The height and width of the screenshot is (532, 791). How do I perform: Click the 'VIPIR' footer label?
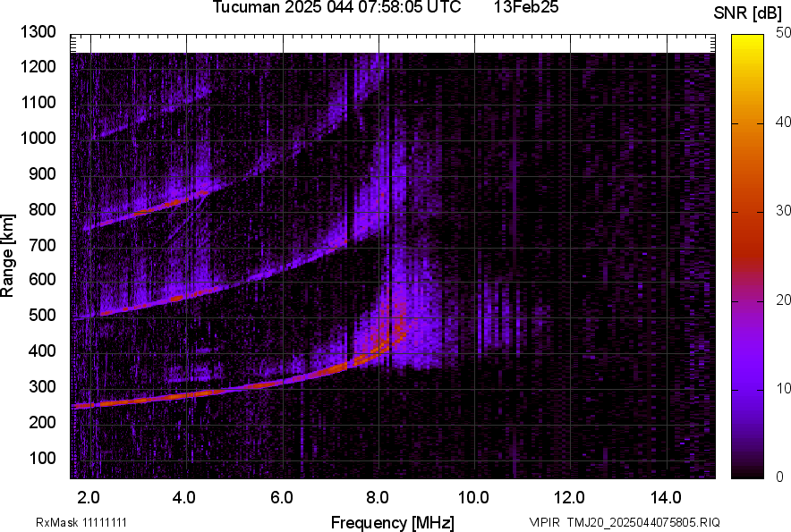click(x=544, y=522)
